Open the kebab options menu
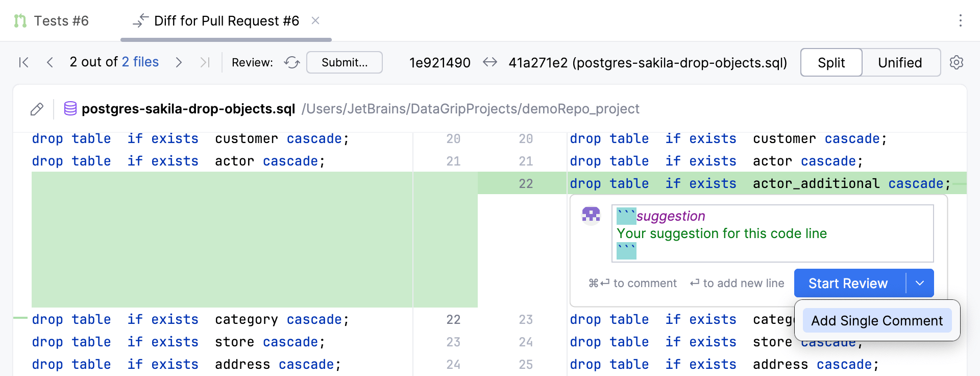Viewport: 980px width, 376px height. tap(960, 20)
